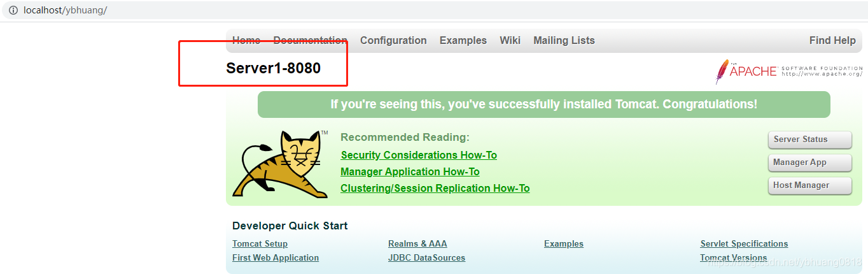This screenshot has width=868, height=274.
Task: Click the Recommended Reading heading
Action: (x=405, y=137)
